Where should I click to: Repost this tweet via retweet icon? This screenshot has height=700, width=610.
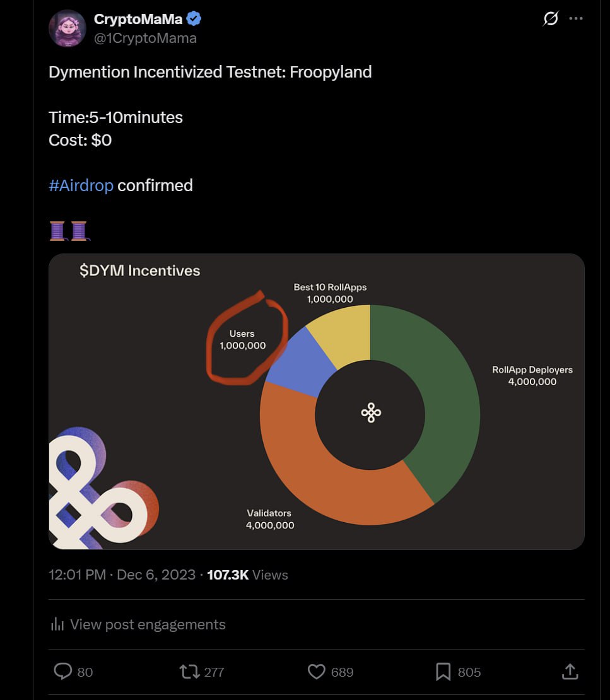coord(190,672)
